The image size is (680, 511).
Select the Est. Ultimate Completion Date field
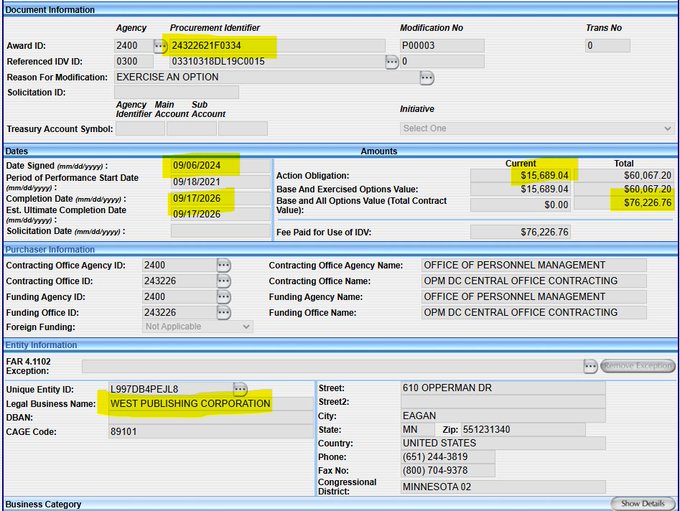[x=219, y=214]
